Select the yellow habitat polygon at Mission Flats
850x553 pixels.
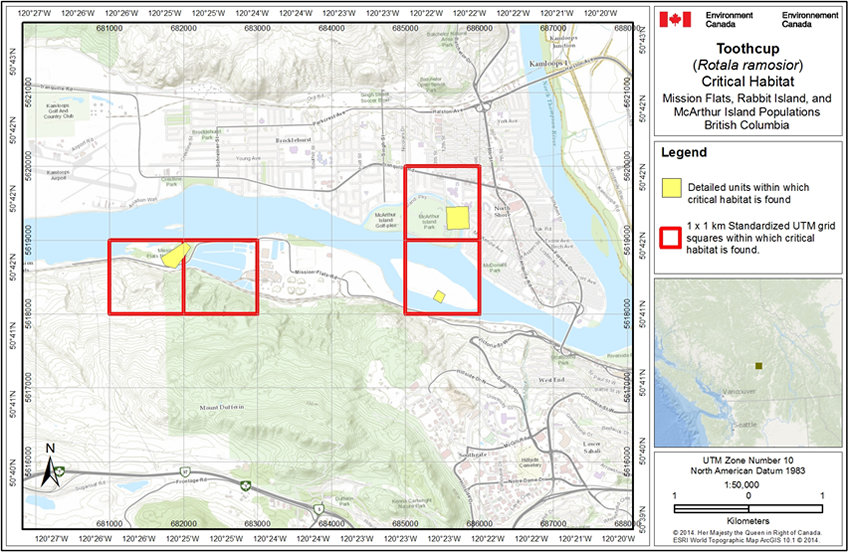[x=176, y=255]
